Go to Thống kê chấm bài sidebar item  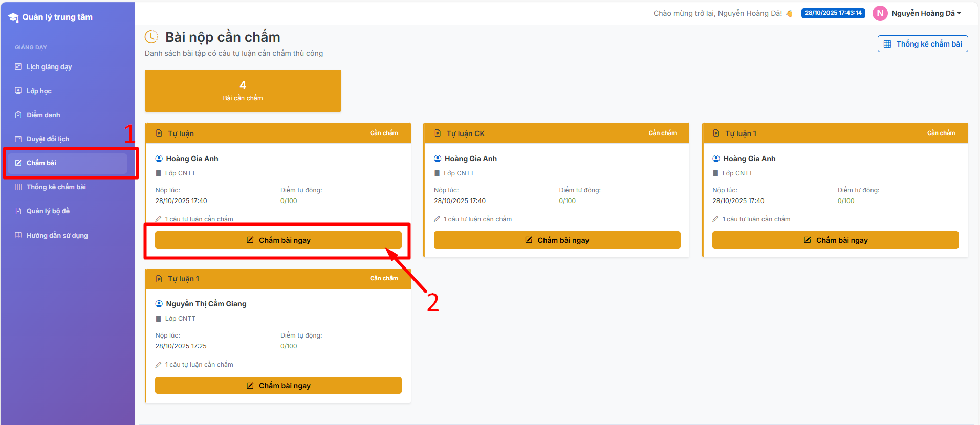(56, 187)
